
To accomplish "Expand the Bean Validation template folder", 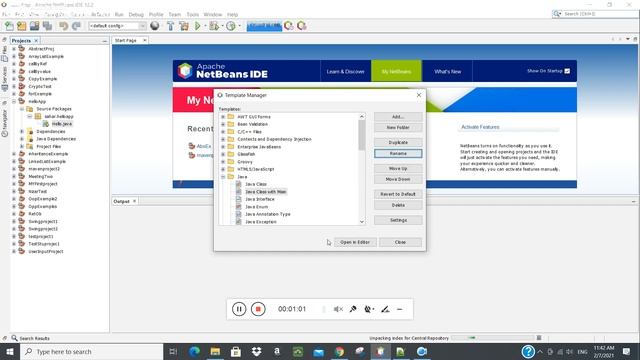I will (223, 124).
